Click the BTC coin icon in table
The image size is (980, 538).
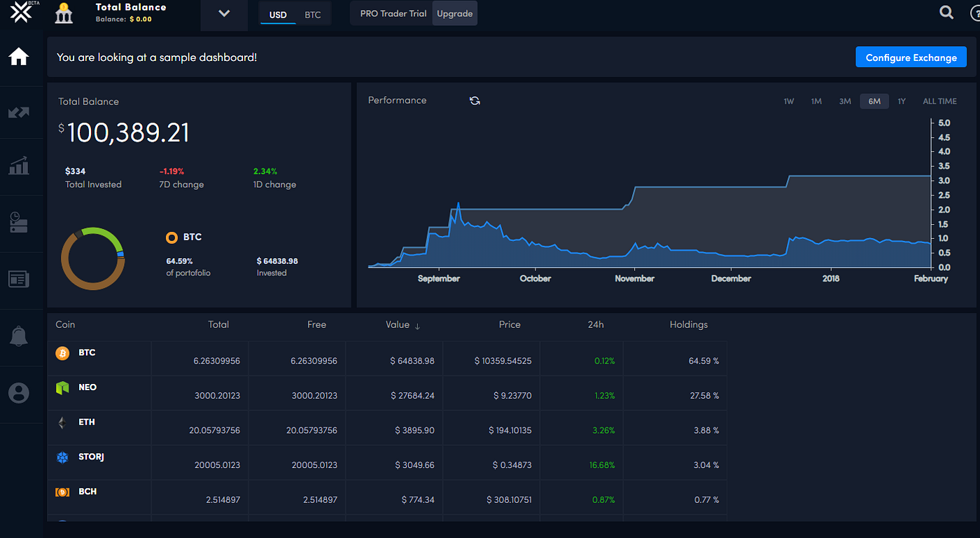tap(63, 354)
